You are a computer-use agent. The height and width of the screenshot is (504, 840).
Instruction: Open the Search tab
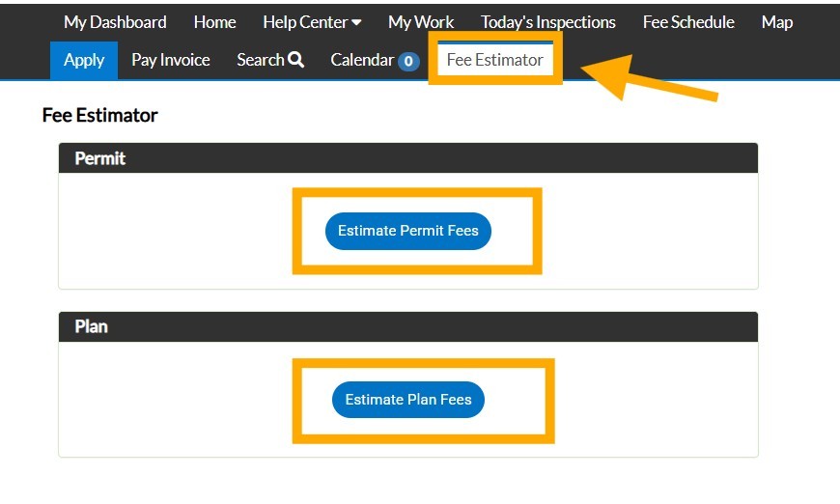(262, 60)
